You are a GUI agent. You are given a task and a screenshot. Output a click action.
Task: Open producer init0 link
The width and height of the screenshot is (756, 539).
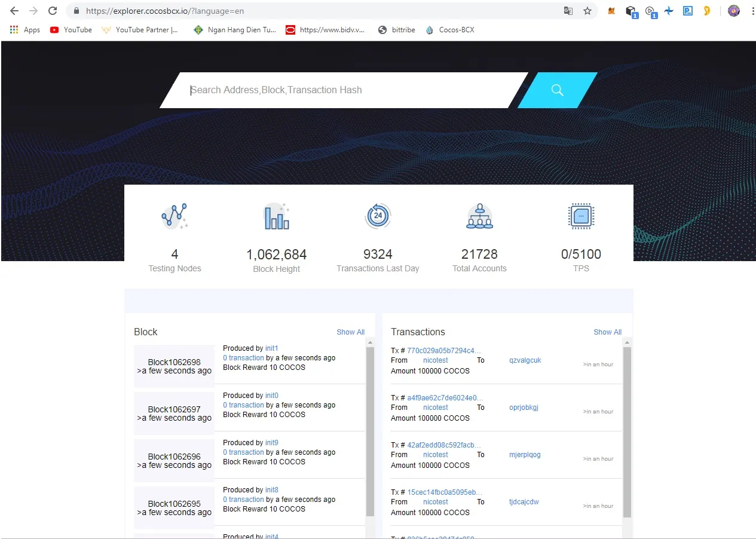[x=272, y=396]
